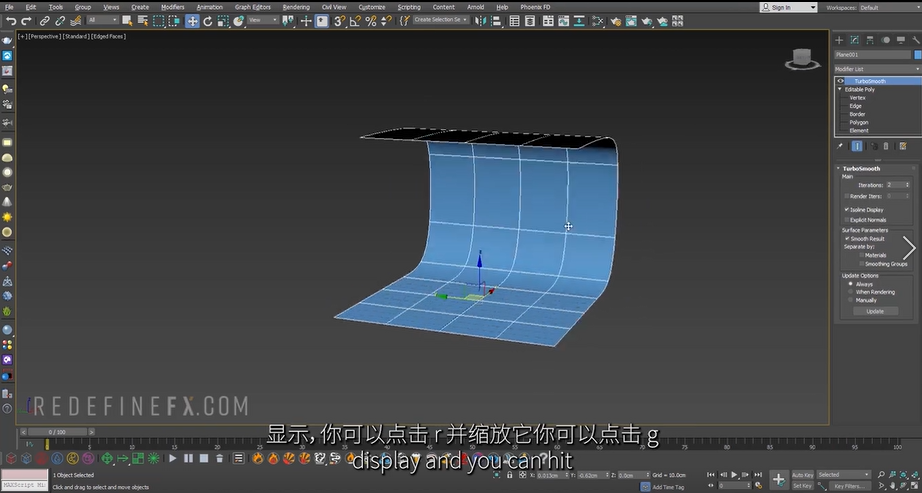Image resolution: width=922 pixels, height=493 pixels.
Task: Toggle the 3D Snaps icon
Action: pos(339,21)
